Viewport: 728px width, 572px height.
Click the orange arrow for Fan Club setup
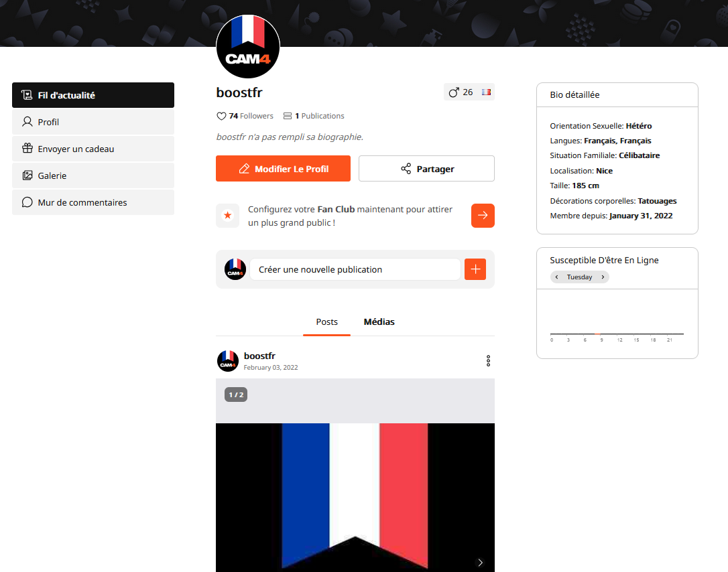[x=483, y=215]
